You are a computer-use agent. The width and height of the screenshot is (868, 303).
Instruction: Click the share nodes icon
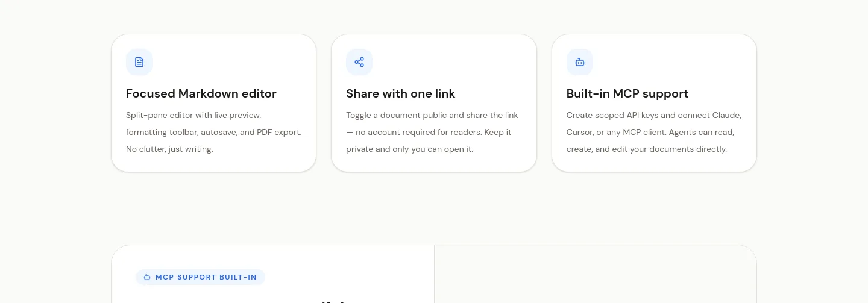click(359, 62)
